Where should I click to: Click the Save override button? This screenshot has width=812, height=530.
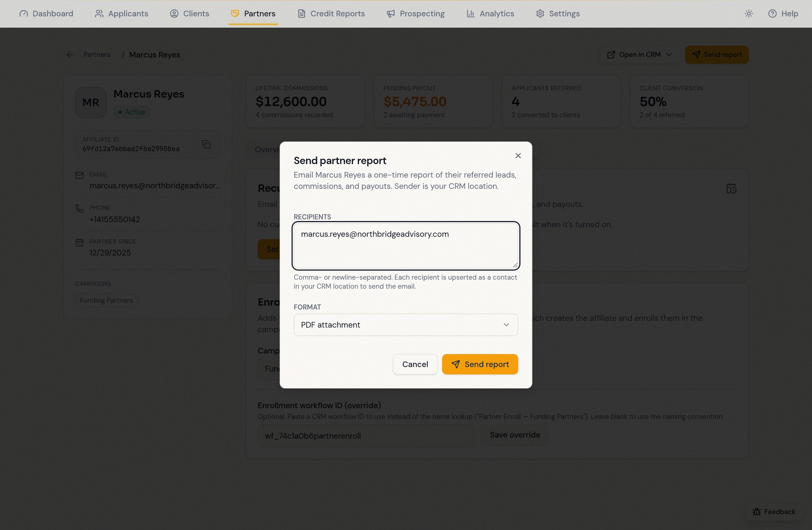pos(515,435)
